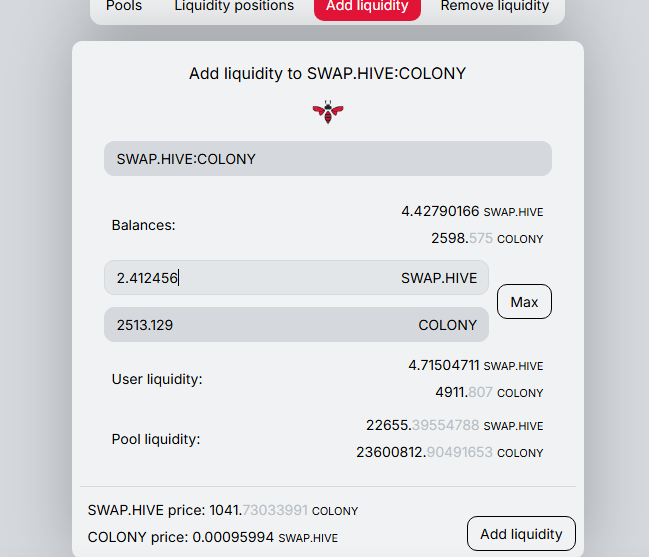Open the Pools tab

[124, 6]
